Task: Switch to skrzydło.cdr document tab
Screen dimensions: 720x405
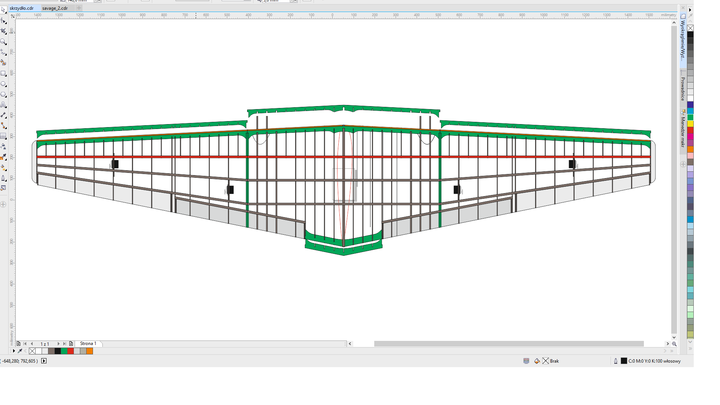Action: (22, 8)
